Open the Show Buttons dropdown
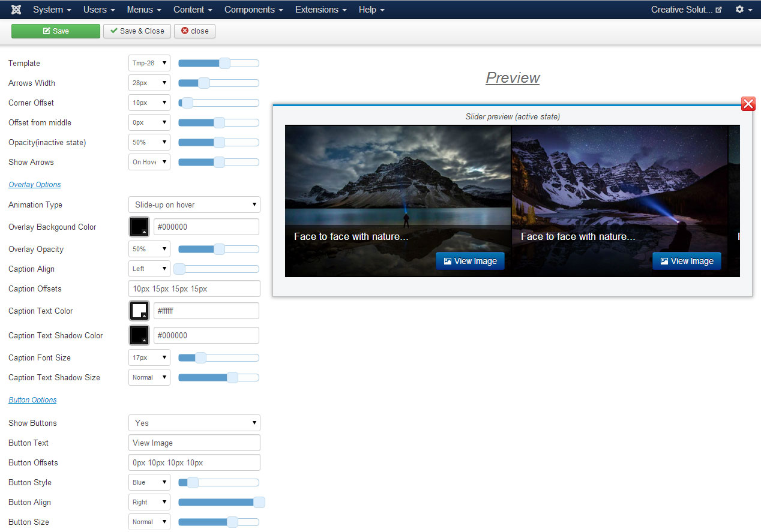The width and height of the screenshot is (761, 532). click(x=194, y=423)
